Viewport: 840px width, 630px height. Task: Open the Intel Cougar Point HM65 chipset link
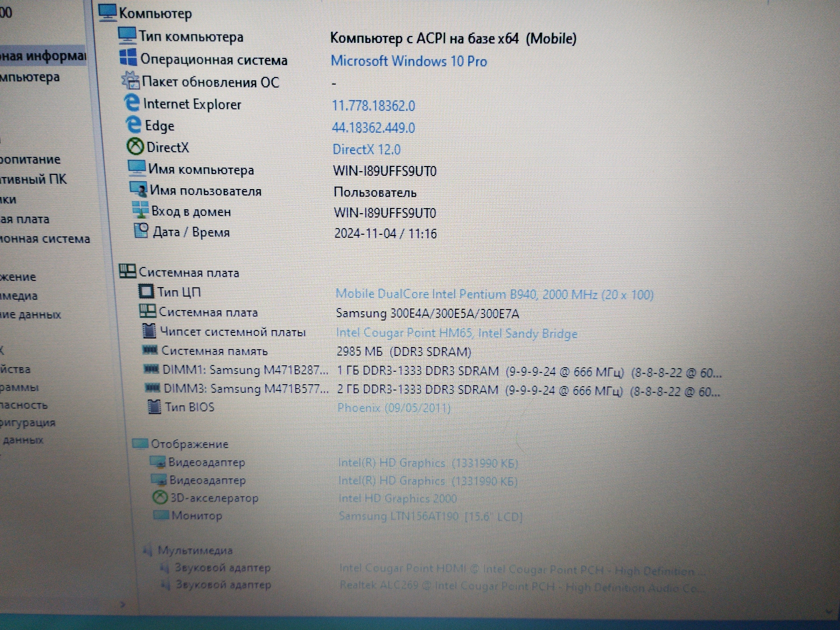[x=456, y=333]
